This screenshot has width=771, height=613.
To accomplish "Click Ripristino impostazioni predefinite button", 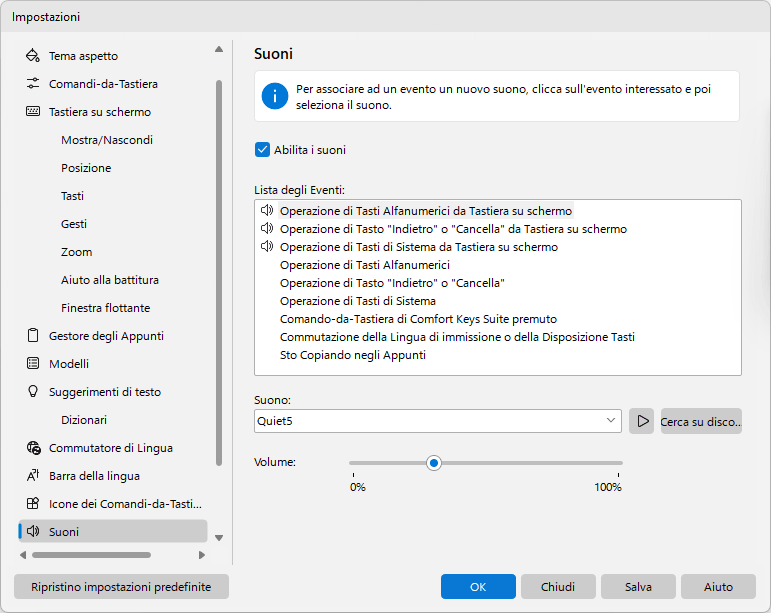I will 121,586.
